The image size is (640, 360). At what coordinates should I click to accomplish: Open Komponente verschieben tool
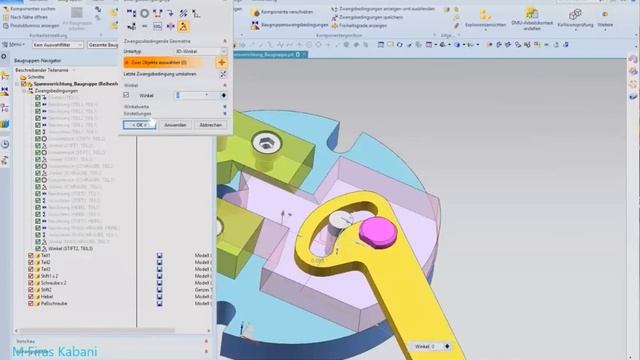[x=282, y=12]
